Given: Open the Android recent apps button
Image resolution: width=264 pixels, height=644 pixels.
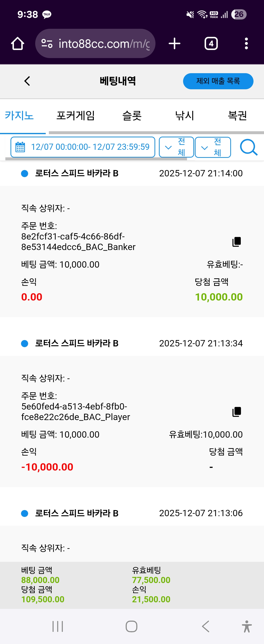Looking at the screenshot, I should pos(58,626).
